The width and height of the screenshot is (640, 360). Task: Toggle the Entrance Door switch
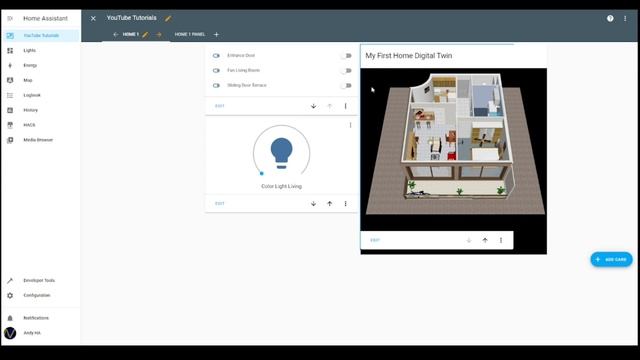pyautogui.click(x=346, y=56)
